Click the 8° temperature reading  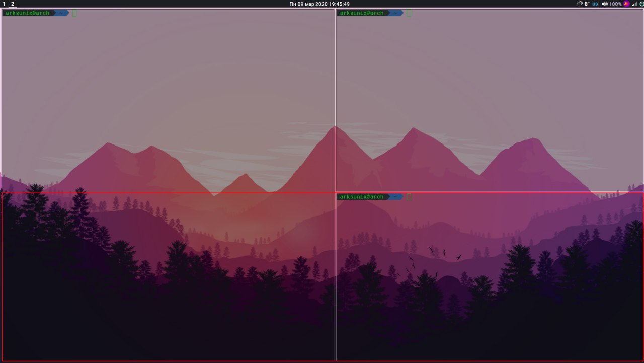[587, 4]
